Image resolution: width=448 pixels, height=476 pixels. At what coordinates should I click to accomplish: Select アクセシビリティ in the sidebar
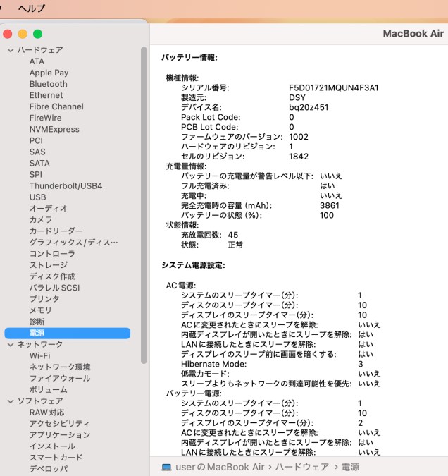(x=59, y=424)
